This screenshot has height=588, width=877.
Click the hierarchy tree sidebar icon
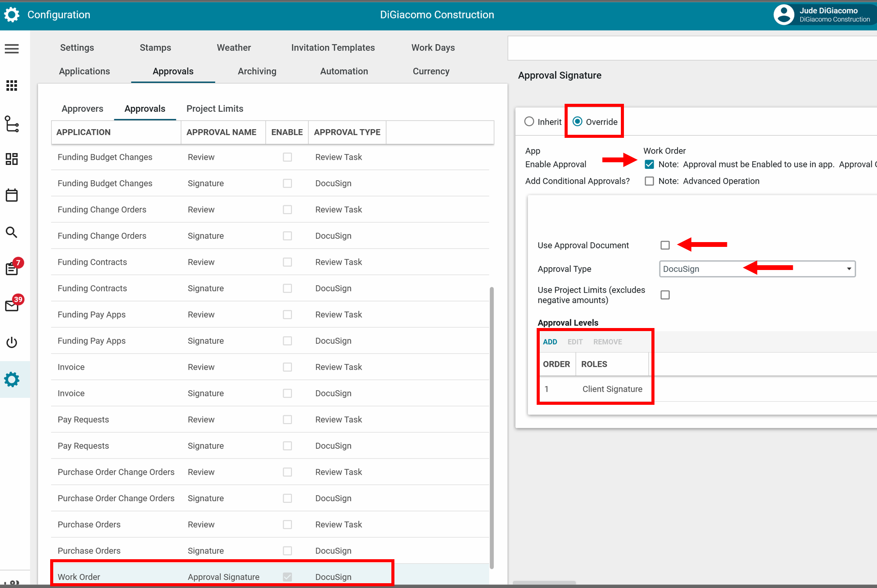[12, 124]
